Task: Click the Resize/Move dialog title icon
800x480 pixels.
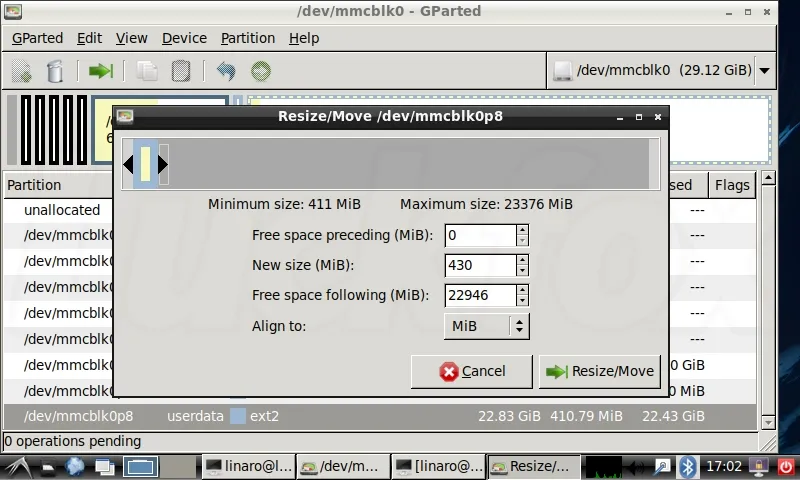Action: point(125,117)
